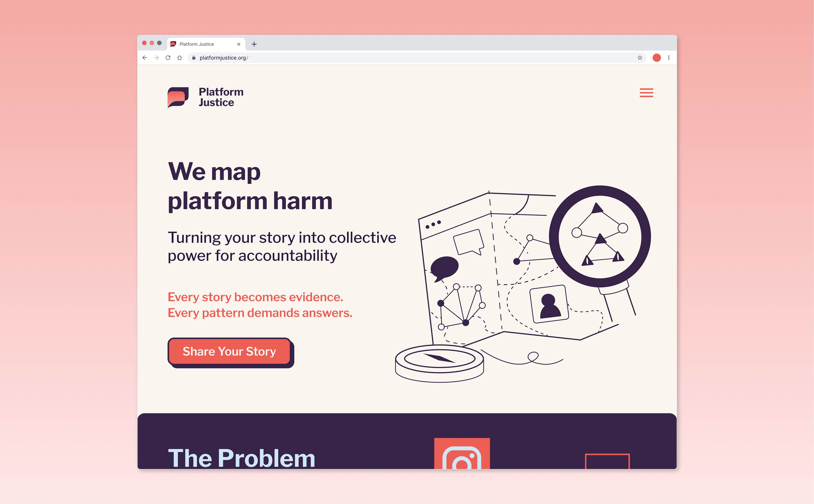Bookmark page with the star icon

pos(640,58)
